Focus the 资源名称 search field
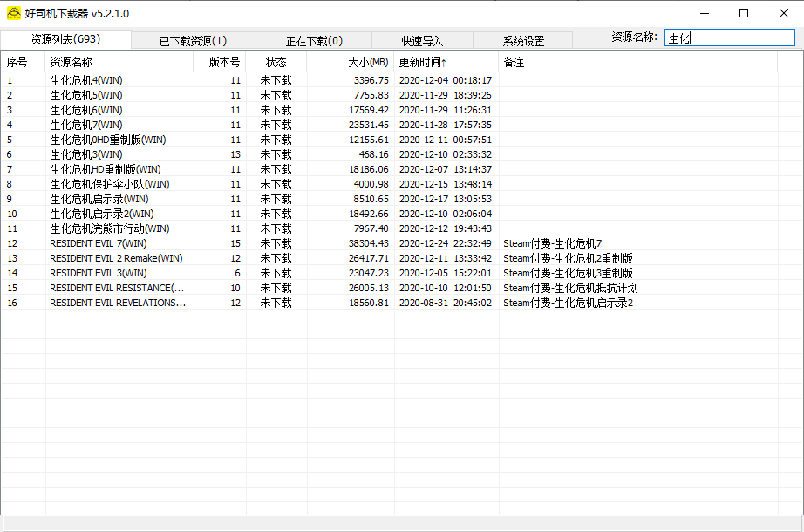Viewport: 804px width, 532px height. pyautogui.click(x=729, y=38)
